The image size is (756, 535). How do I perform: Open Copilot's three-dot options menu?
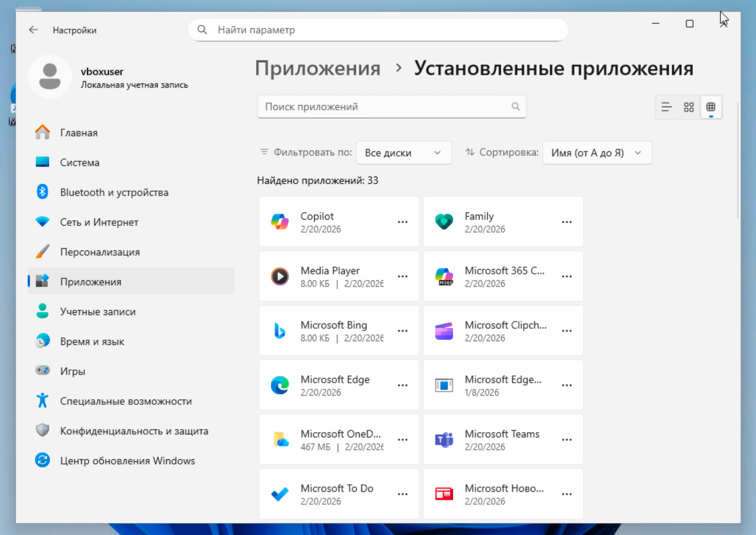(402, 222)
